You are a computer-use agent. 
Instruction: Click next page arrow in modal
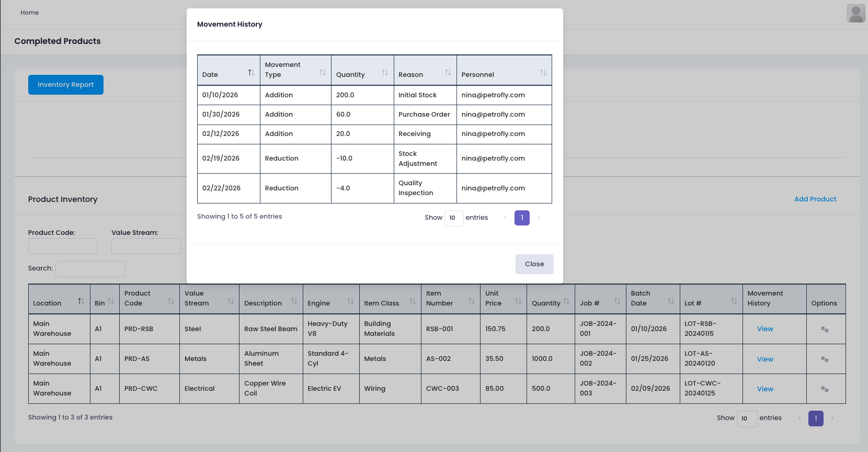click(x=539, y=218)
